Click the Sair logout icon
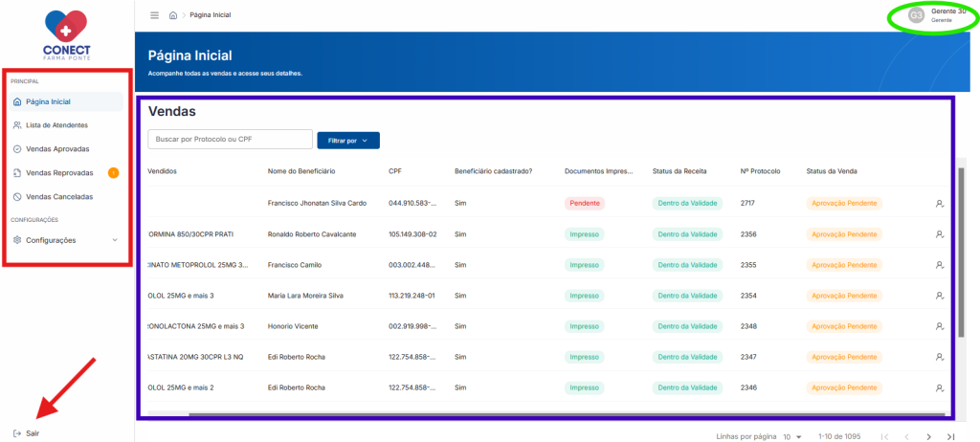 point(17,433)
